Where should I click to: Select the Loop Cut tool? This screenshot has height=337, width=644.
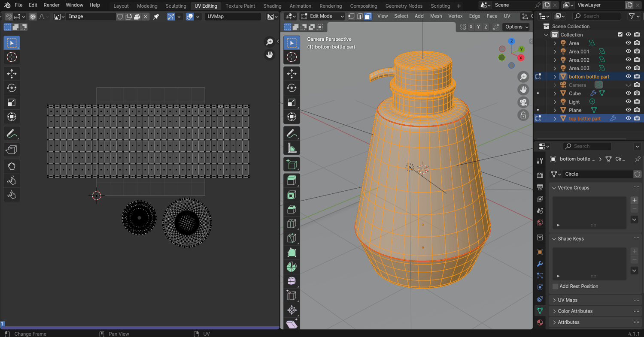point(292,224)
